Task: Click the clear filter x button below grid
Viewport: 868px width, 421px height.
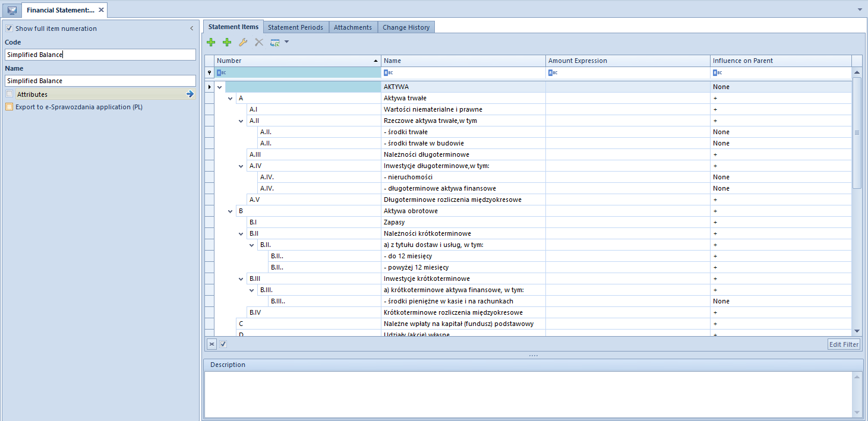Action: coord(212,344)
